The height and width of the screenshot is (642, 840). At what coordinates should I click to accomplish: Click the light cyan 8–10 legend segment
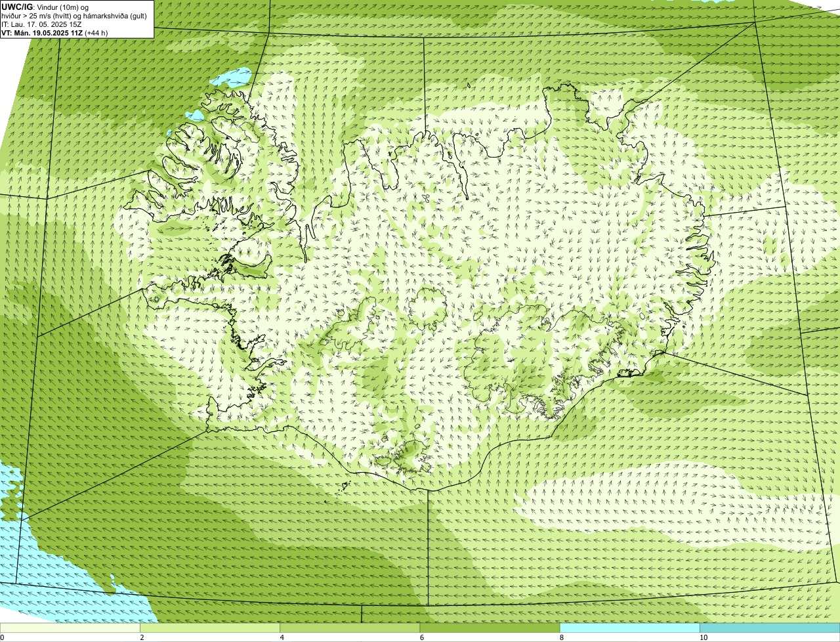click(x=629, y=628)
